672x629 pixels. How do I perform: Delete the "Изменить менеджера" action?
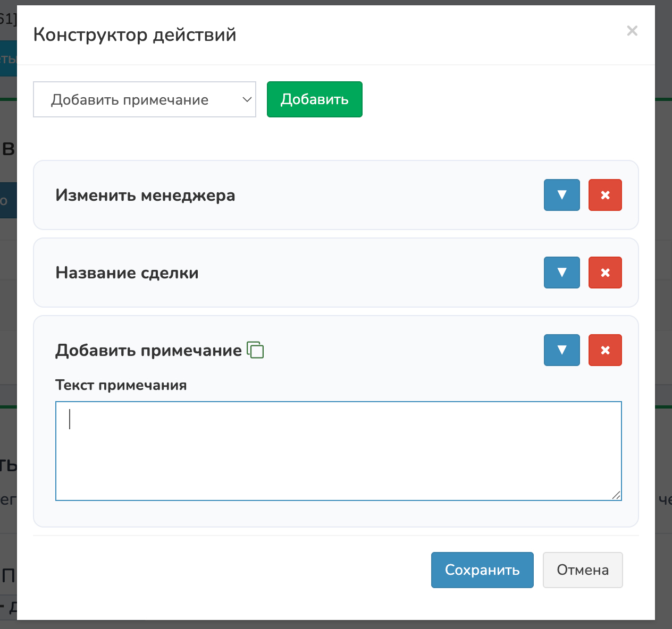pos(605,195)
